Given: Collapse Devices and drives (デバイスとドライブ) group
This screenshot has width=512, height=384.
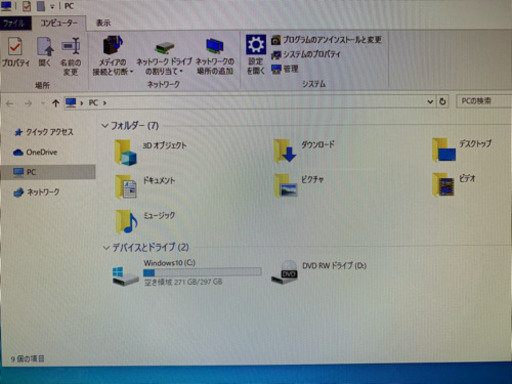Looking at the screenshot, I should [x=106, y=248].
